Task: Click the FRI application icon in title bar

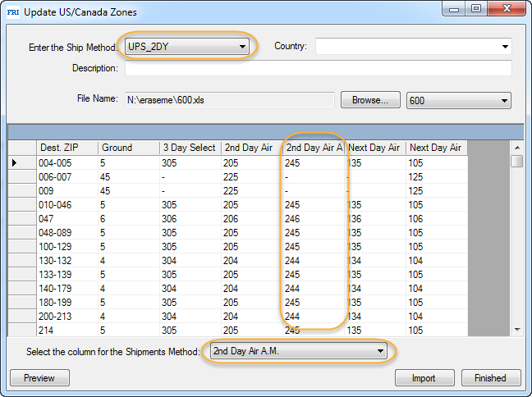Action: click(x=12, y=11)
